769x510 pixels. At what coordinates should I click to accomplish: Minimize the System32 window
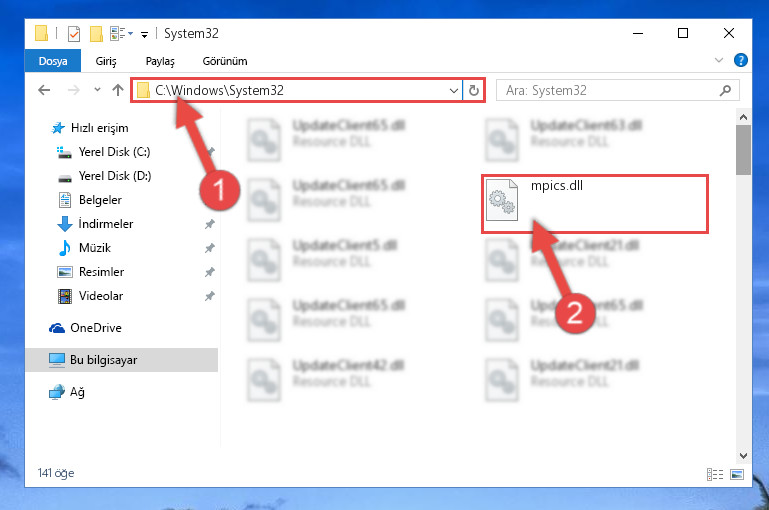click(x=638, y=33)
